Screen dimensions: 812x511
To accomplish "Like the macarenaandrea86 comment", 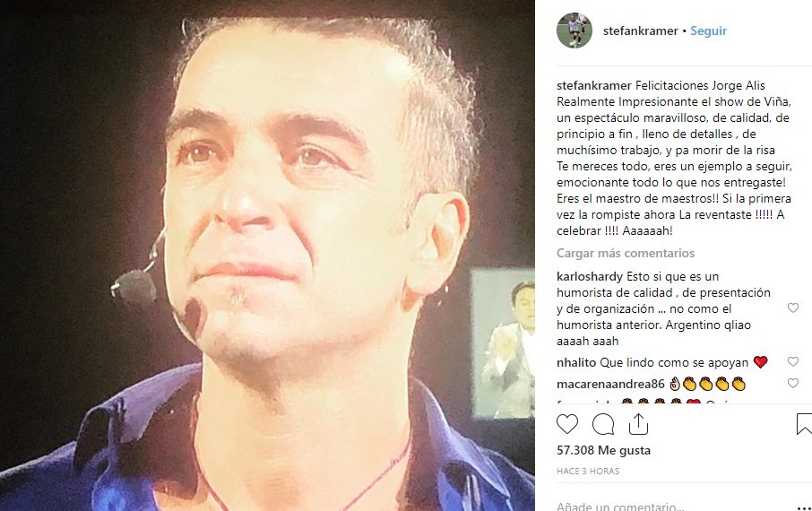I will click(793, 383).
